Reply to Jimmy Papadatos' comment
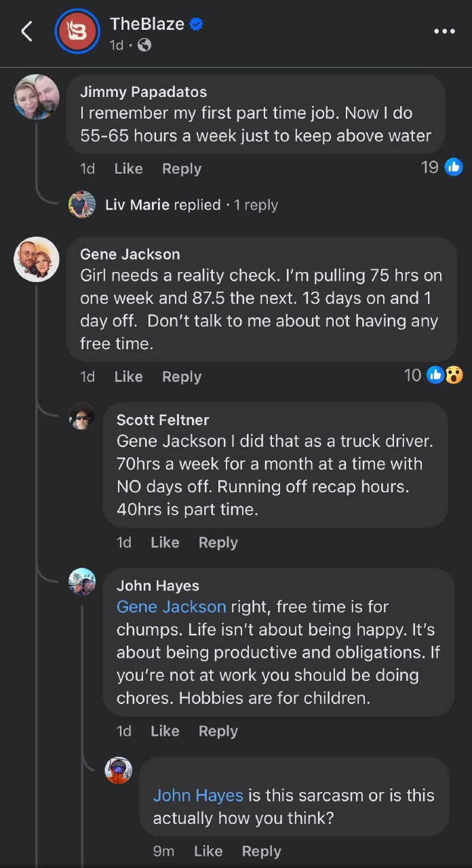472x868 pixels. [x=181, y=169]
